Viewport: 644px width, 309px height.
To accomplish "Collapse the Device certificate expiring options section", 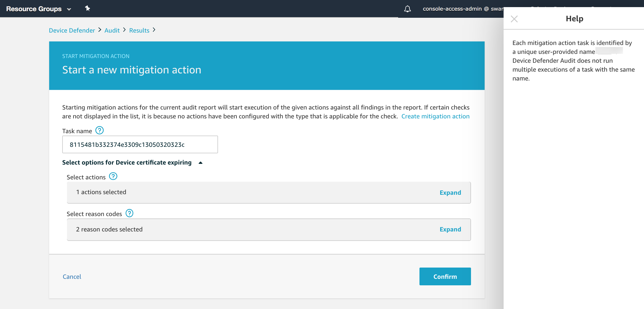I will [201, 162].
